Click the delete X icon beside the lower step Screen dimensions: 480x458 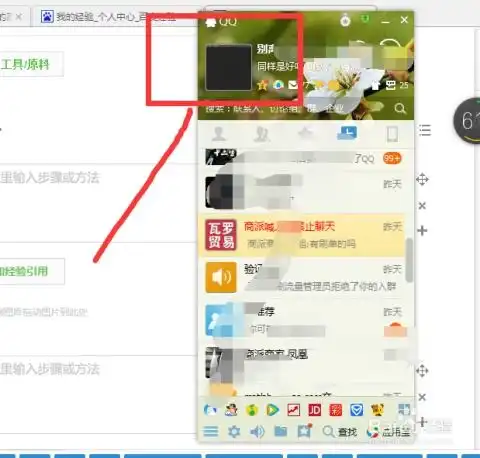[x=422, y=397]
